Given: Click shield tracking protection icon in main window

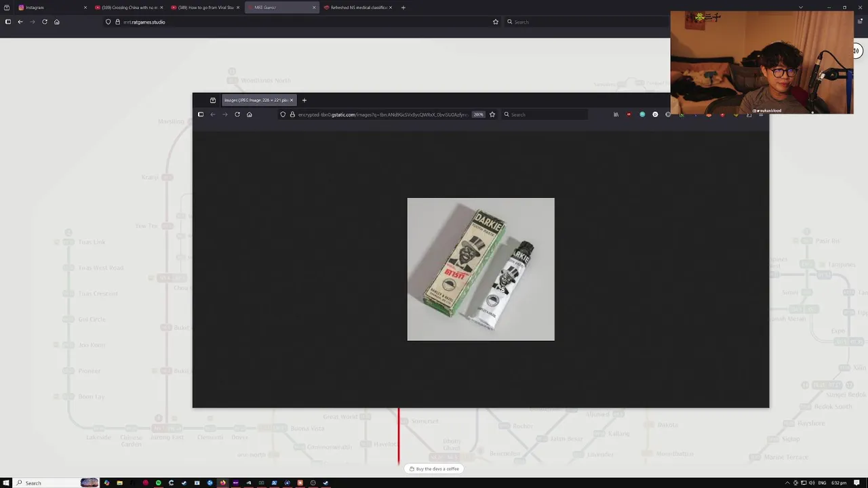Looking at the screenshot, I should 108,22.
